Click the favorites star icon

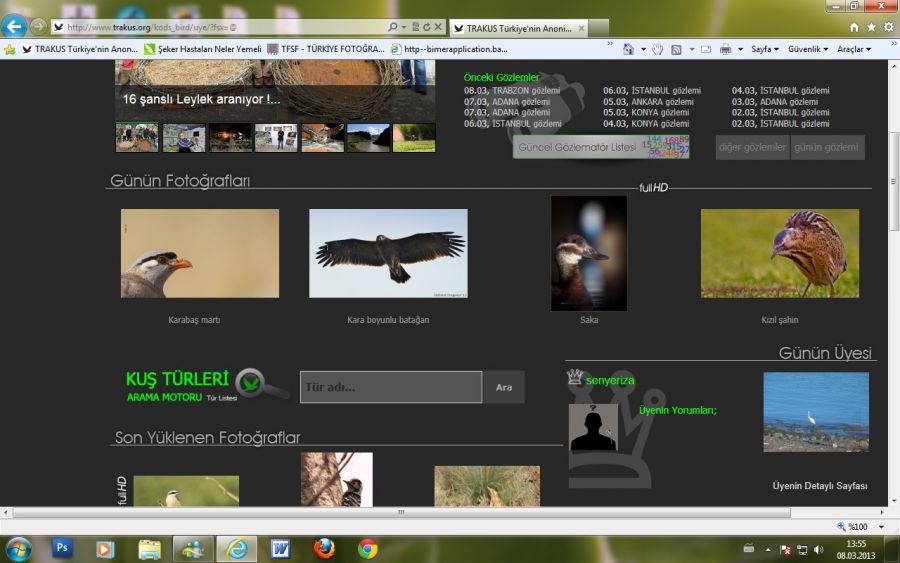click(x=871, y=27)
